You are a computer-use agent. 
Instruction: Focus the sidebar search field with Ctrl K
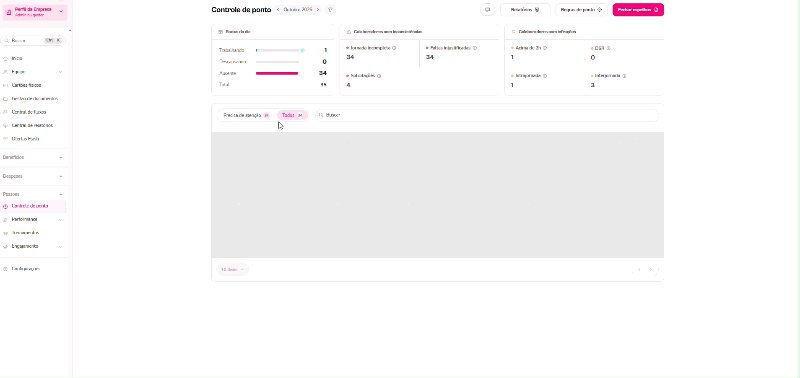coord(33,40)
